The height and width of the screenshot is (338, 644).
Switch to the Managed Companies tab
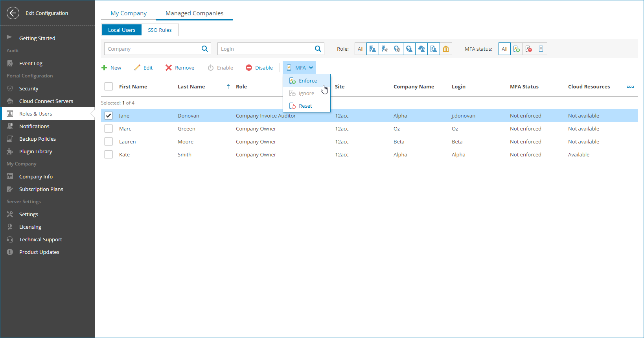tap(195, 13)
